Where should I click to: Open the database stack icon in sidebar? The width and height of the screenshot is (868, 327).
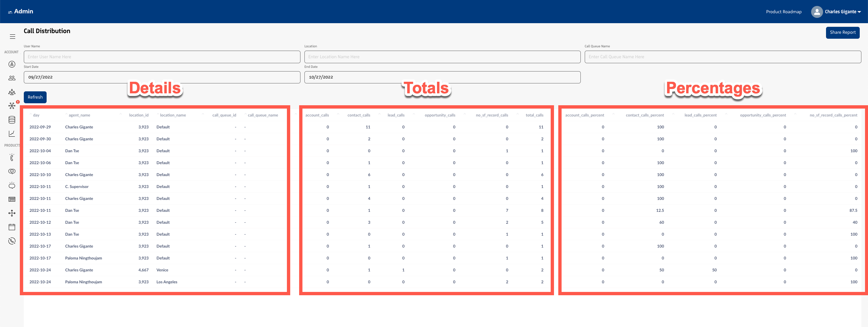point(12,120)
